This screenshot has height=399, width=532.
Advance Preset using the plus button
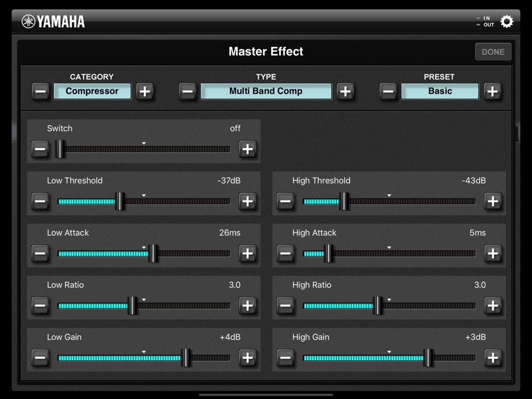point(493,92)
